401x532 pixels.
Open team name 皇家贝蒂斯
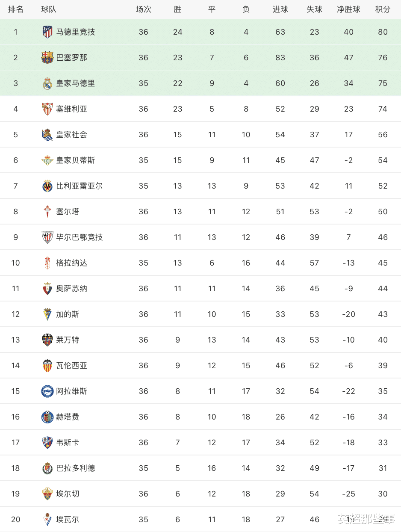tap(76, 160)
